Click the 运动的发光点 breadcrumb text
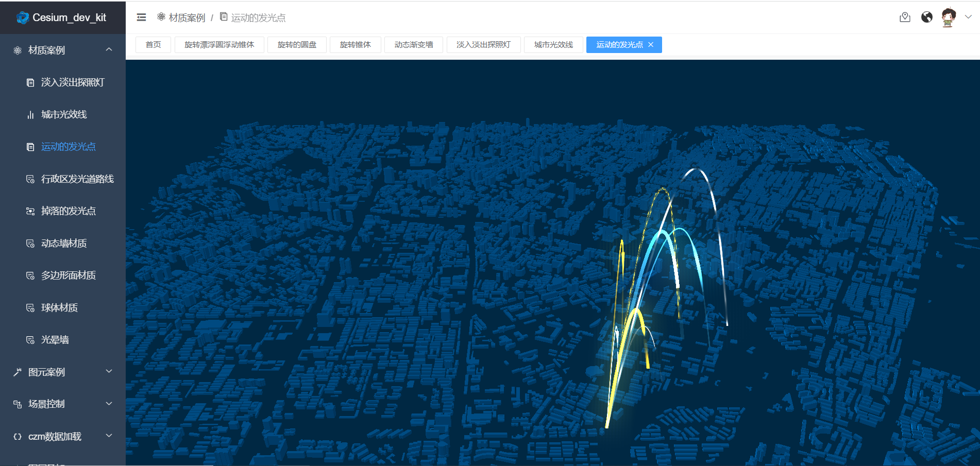The height and width of the screenshot is (466, 980). (x=258, y=18)
